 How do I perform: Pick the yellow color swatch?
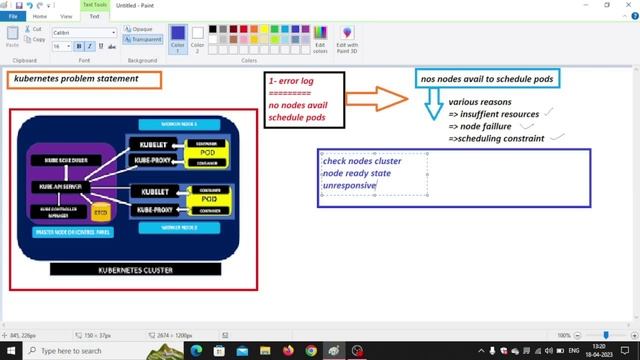click(264, 29)
